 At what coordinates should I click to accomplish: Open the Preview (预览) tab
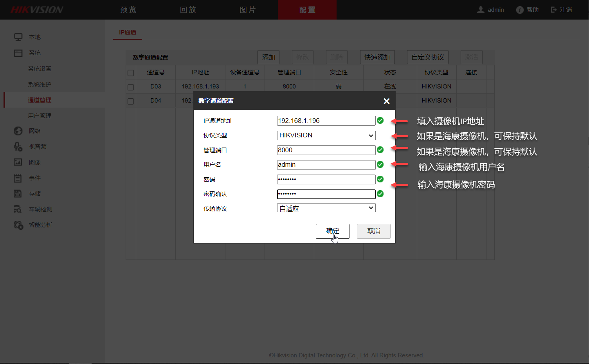[x=128, y=10]
